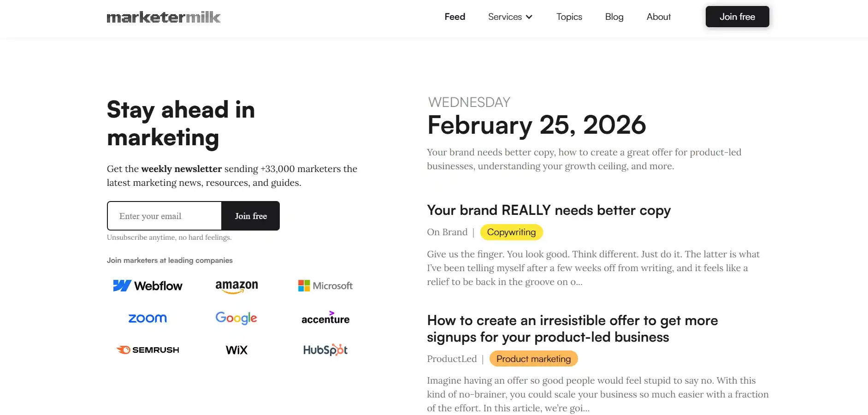The image size is (868, 415).
Task: Click the Wix logo
Action: click(236, 350)
